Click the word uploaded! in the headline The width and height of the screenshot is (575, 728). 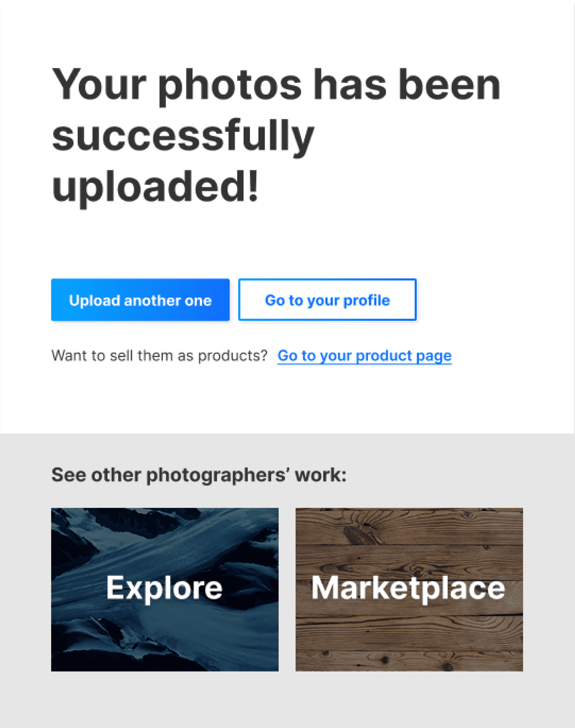click(155, 187)
